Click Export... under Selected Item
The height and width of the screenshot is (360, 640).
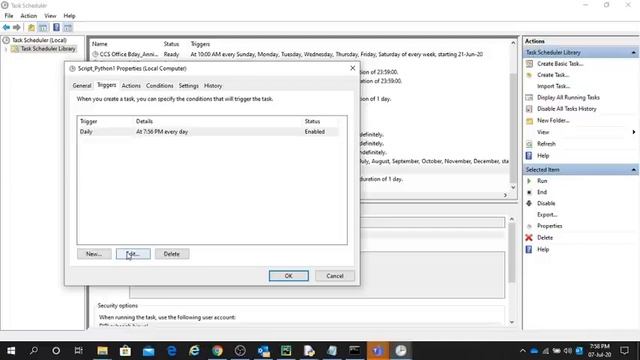(547, 215)
